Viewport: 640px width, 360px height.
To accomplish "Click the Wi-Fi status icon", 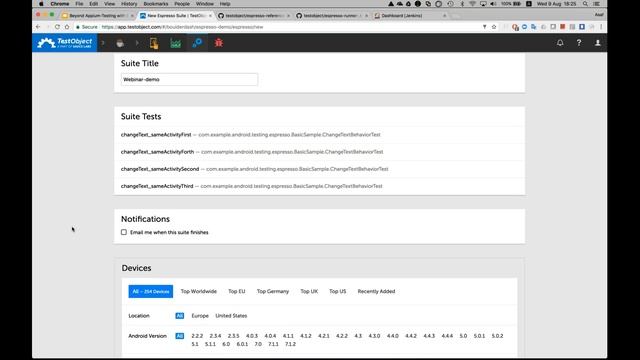I will tap(473, 4).
